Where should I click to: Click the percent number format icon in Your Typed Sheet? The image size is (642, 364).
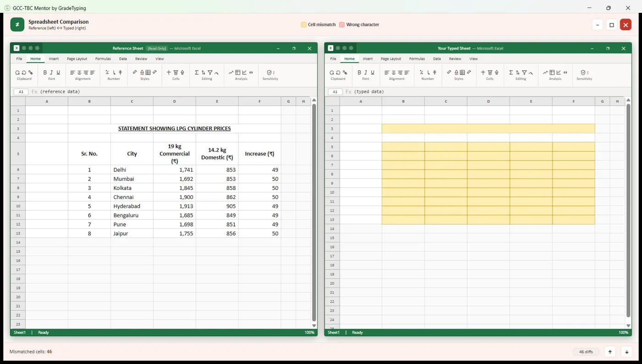click(x=421, y=72)
